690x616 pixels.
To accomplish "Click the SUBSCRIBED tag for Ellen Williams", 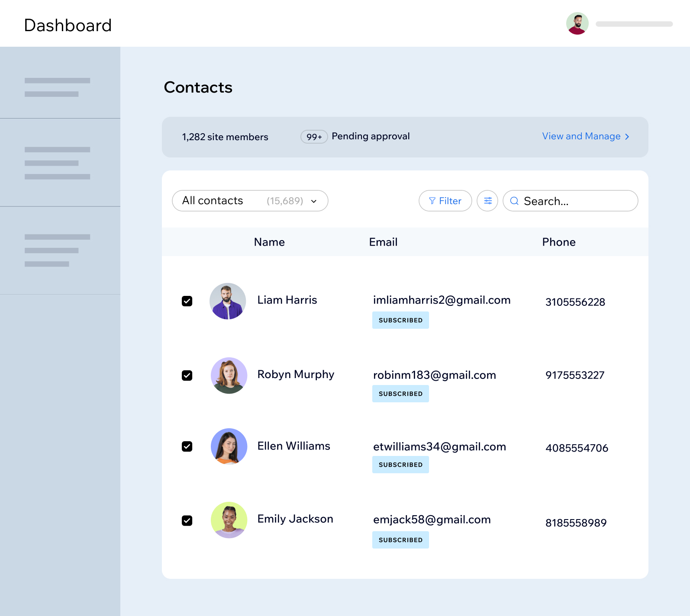I will coord(400,465).
